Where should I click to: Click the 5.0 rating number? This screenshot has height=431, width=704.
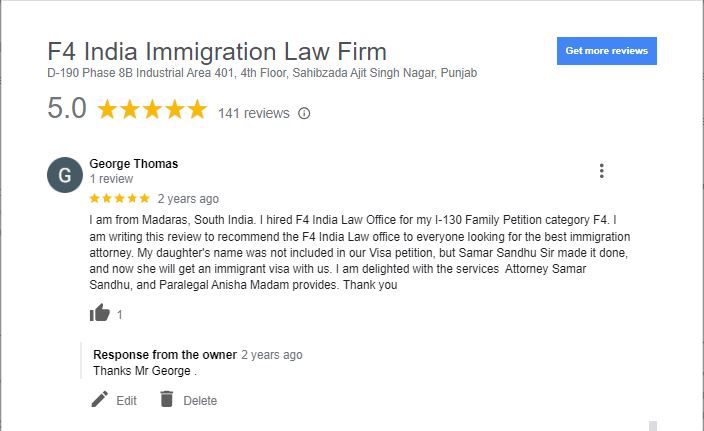(66, 109)
